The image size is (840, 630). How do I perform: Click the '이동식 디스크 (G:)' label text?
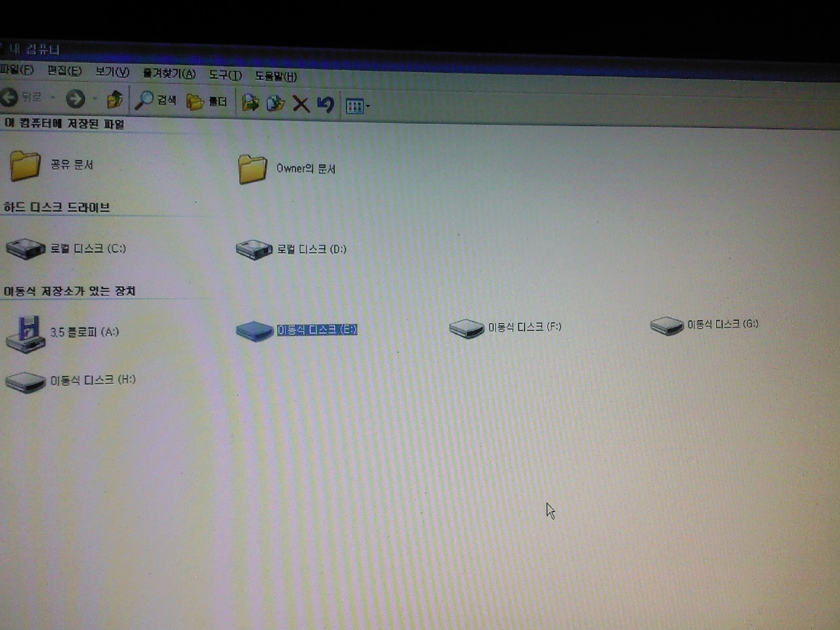click(723, 324)
